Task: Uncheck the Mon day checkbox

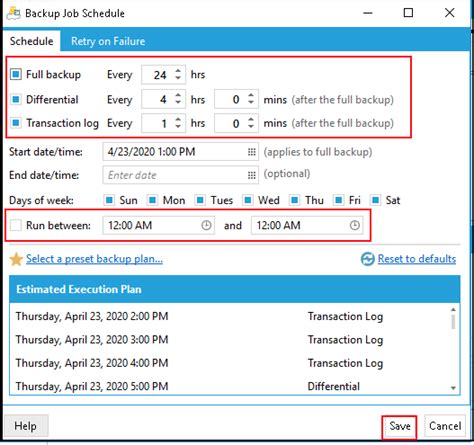Action: (x=152, y=200)
